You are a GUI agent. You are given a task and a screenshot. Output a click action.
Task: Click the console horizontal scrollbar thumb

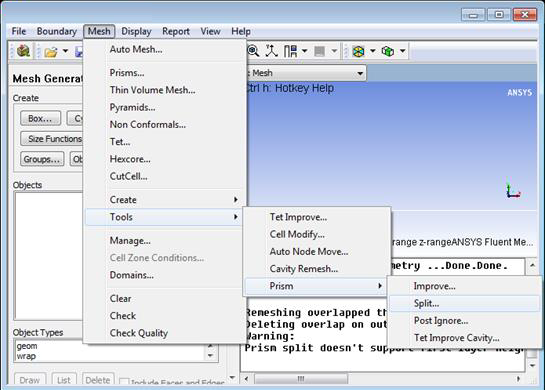pyautogui.click(x=301, y=379)
